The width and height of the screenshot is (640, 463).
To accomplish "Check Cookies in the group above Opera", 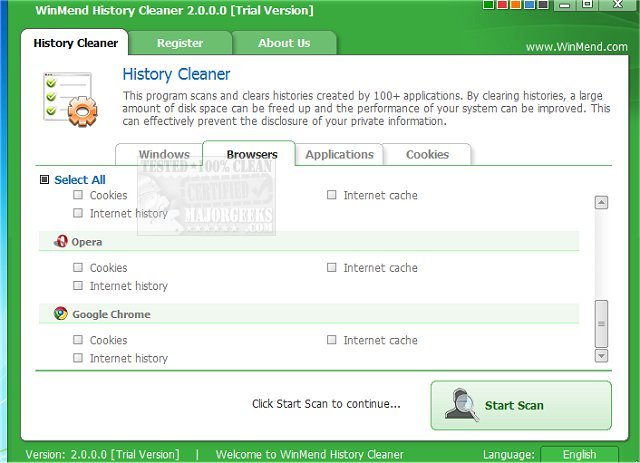I will 78,195.
